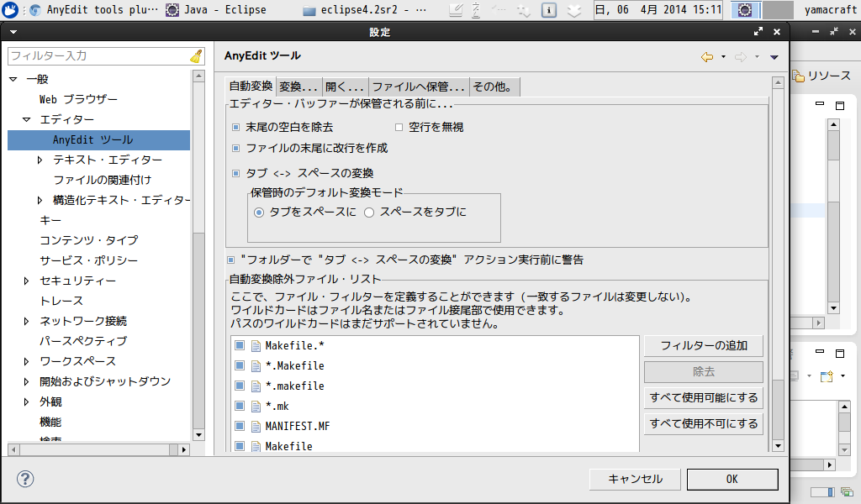
Task: Select the タブをスペースに radio button
Action: [x=259, y=213]
